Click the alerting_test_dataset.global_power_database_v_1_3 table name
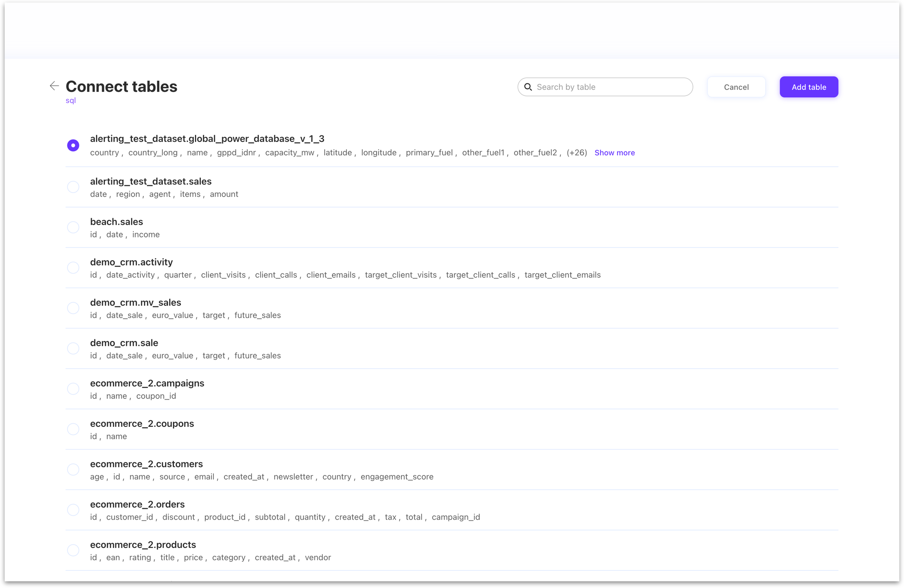Image resolution: width=904 pixels, height=588 pixels. pyautogui.click(x=207, y=138)
